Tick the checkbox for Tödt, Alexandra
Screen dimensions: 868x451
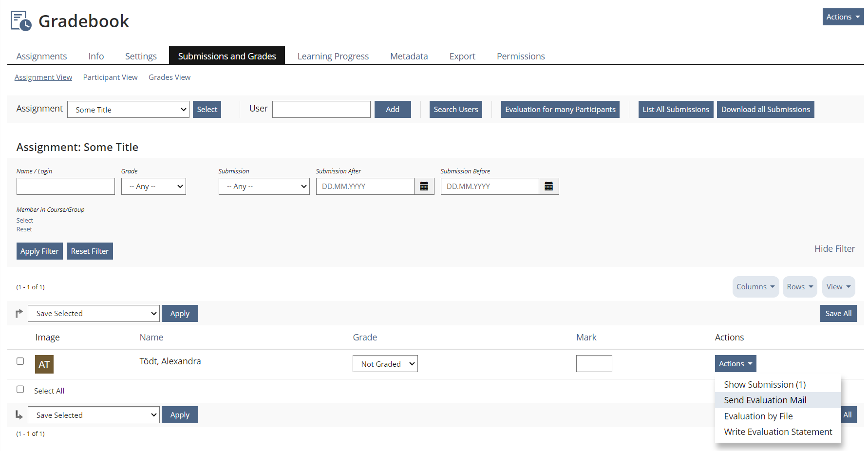pyautogui.click(x=20, y=361)
